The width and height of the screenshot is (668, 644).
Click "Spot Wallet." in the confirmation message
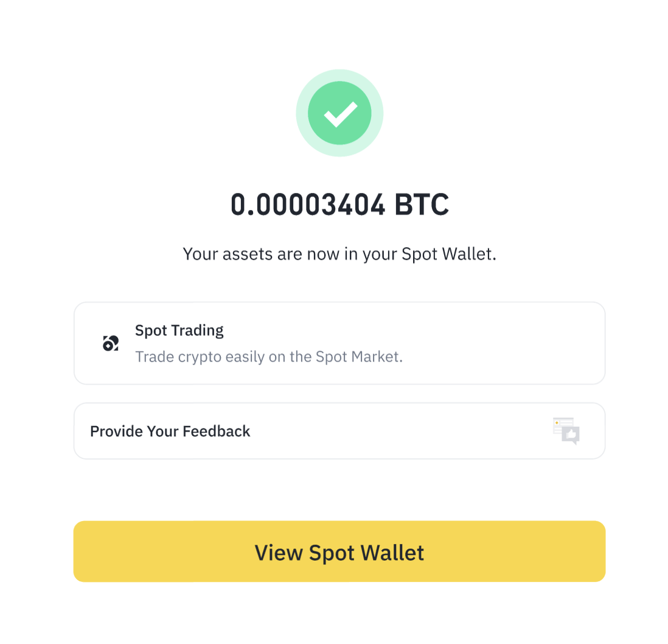point(449,254)
